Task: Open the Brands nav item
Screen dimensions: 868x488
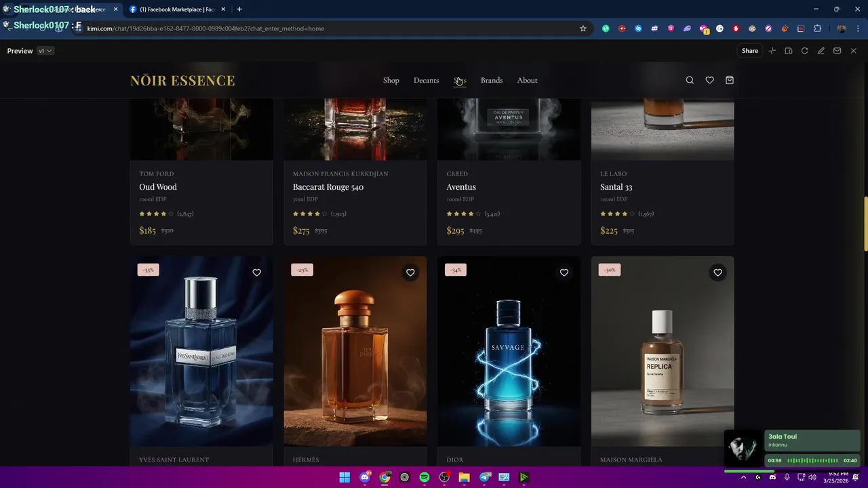Action: tap(492, 80)
